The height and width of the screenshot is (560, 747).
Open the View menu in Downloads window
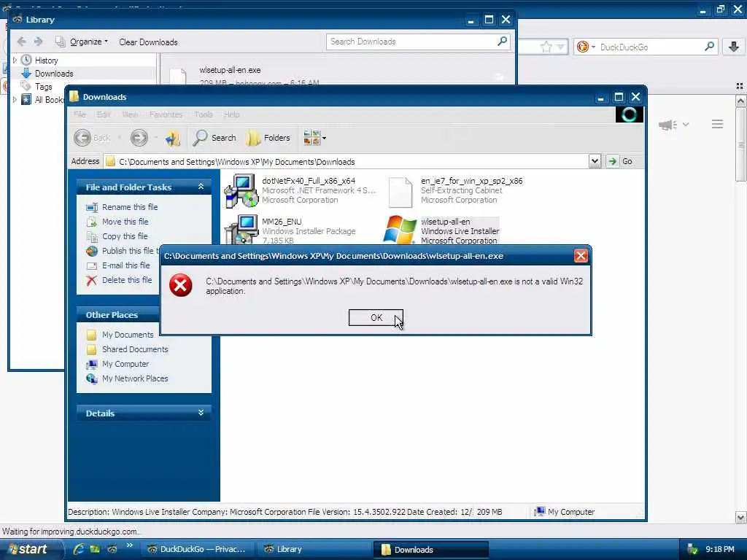130,114
